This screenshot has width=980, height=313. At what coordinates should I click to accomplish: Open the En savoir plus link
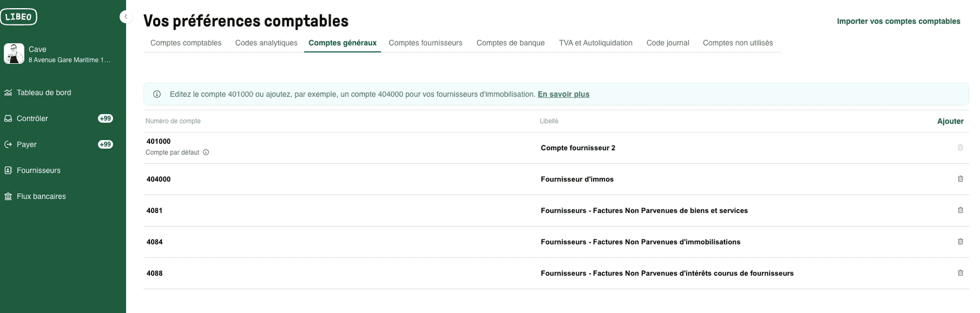563,94
